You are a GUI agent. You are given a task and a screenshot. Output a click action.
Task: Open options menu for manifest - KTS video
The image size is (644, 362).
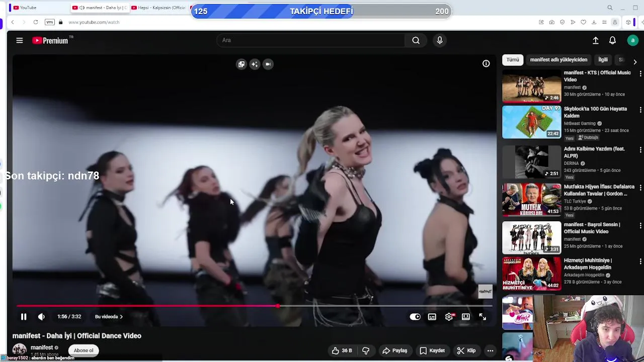point(640,74)
